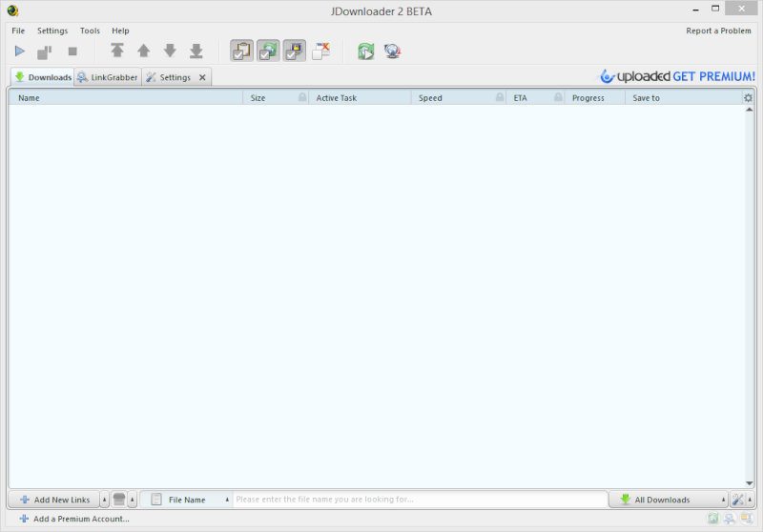Click the cleanup broom icon button
This screenshot has width=763, height=532.
(118, 500)
